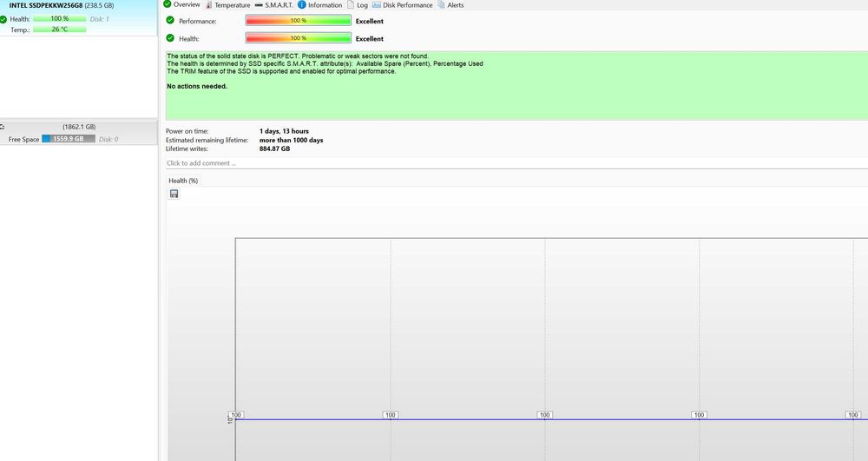Open the Log tab
The width and height of the screenshot is (868, 461).
click(x=358, y=5)
